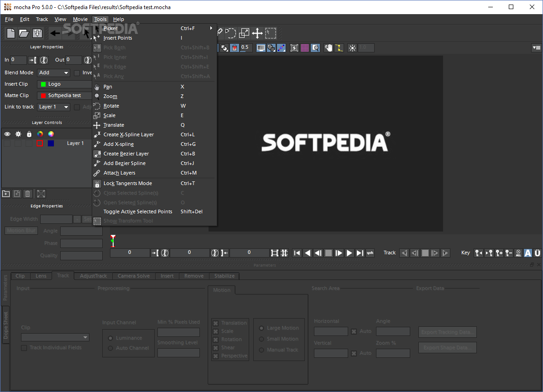This screenshot has width=543, height=392.
Task: Expand the Picker submenu arrow
Action: pos(211,28)
